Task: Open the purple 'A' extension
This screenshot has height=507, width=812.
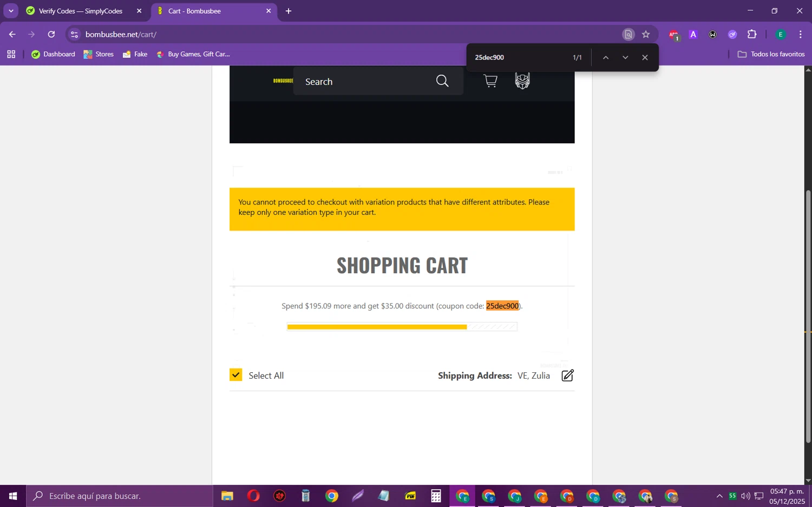Action: (x=693, y=34)
